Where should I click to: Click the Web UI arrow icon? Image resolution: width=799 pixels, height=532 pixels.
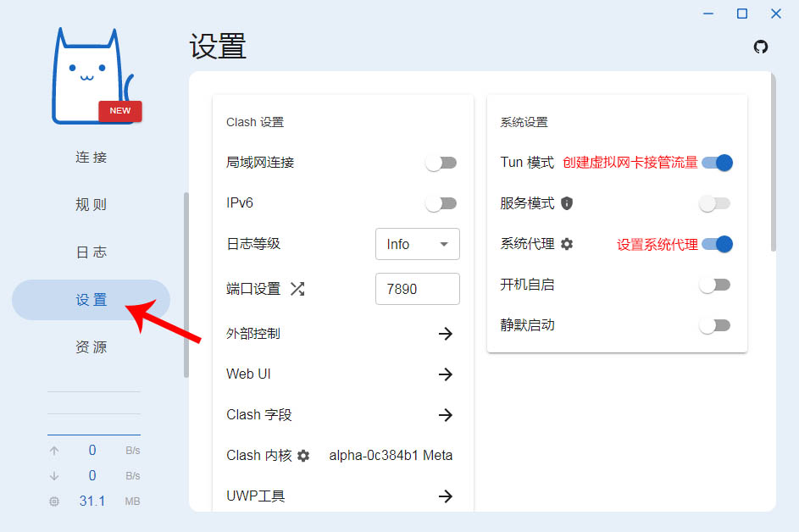[x=445, y=374]
